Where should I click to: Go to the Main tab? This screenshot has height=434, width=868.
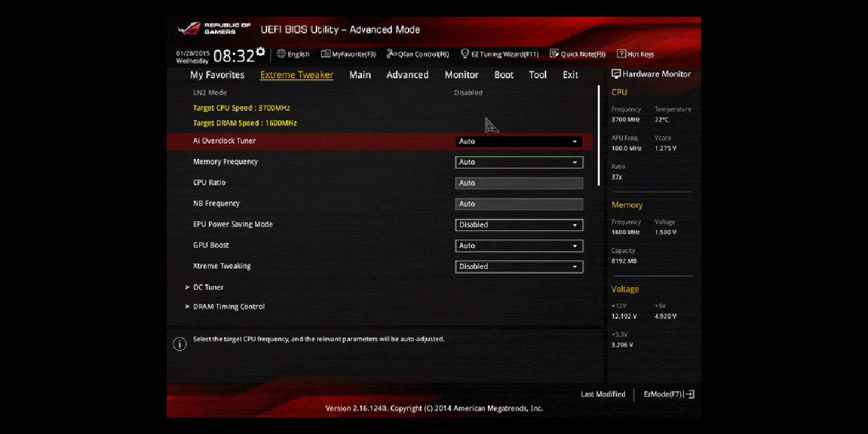pos(360,75)
